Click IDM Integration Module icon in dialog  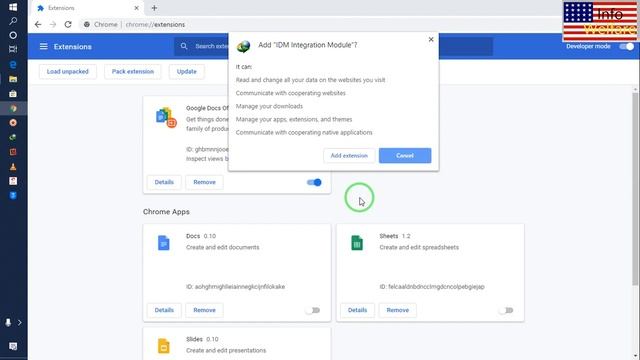(x=244, y=46)
